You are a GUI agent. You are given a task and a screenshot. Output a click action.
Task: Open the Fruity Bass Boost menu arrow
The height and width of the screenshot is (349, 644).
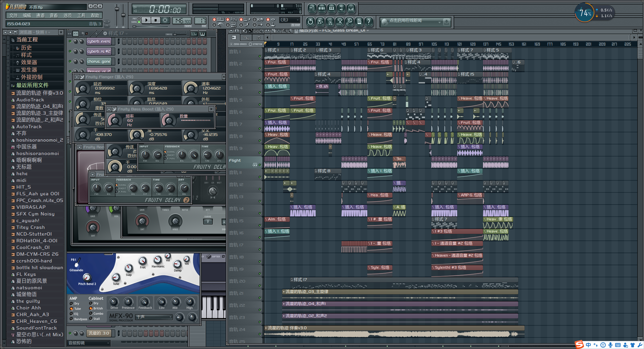click(x=109, y=109)
